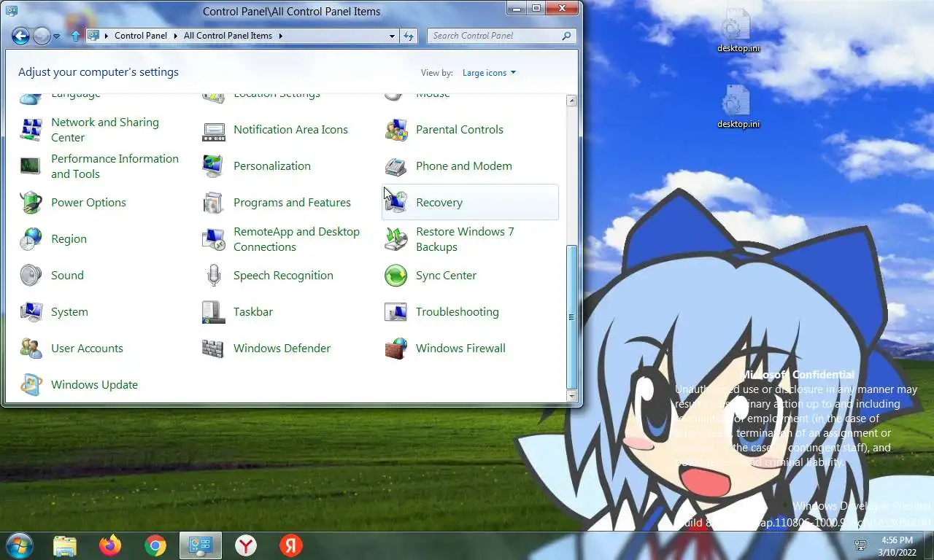Launch Google Chrome from the taskbar
The width and height of the screenshot is (934, 560).
pyautogui.click(x=155, y=545)
